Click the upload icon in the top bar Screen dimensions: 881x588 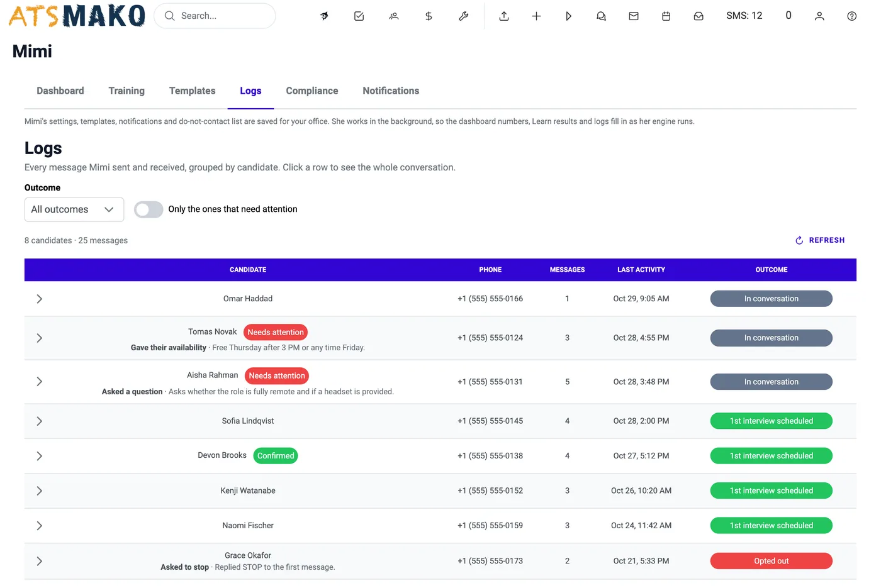pos(504,16)
